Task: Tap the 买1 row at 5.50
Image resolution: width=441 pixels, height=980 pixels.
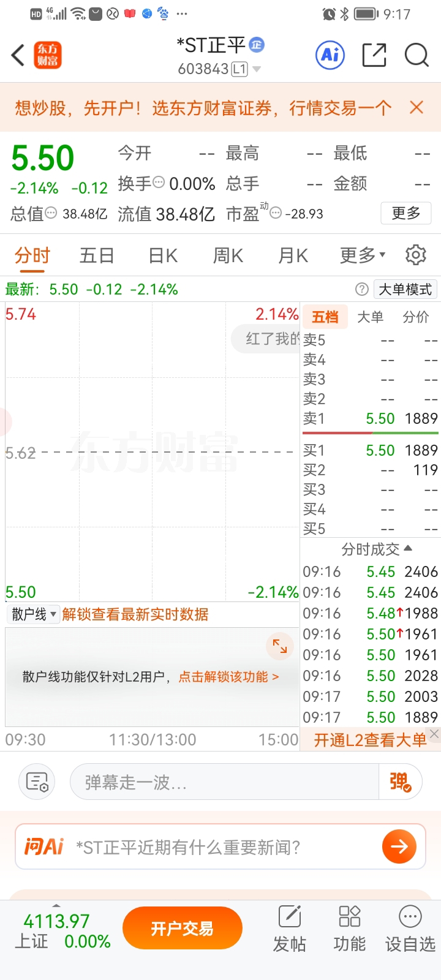Action: (371, 450)
